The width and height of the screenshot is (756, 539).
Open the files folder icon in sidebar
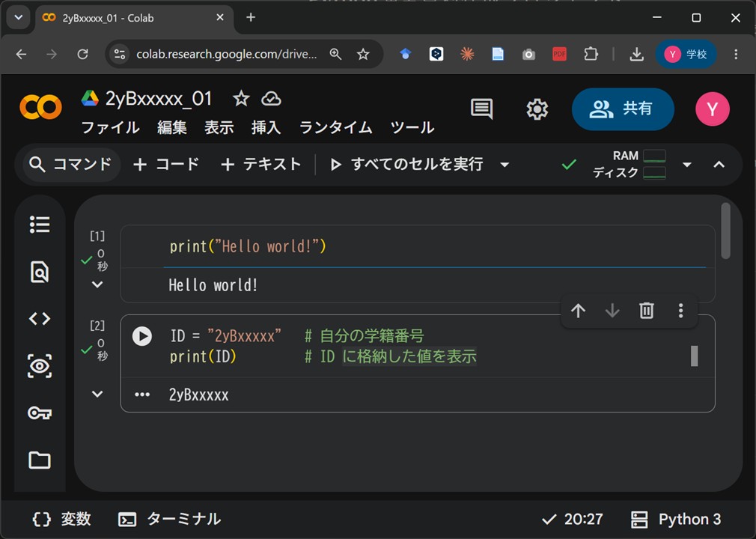point(40,460)
